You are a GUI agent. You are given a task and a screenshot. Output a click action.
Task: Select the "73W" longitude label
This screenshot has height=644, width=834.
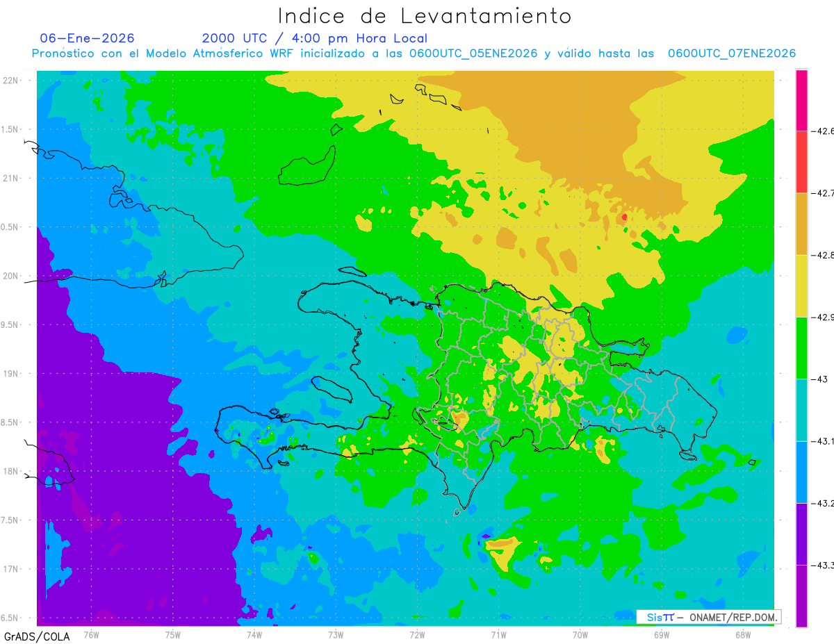tap(336, 634)
